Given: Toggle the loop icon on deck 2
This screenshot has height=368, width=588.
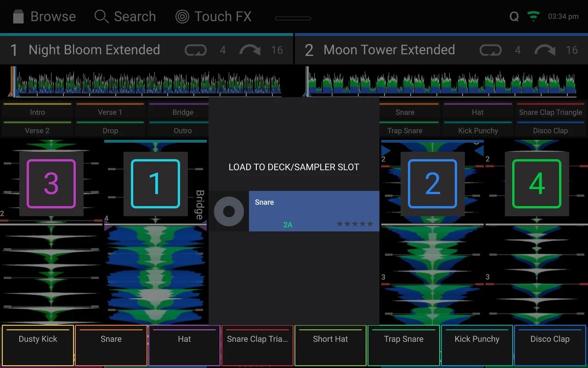Looking at the screenshot, I should tap(490, 50).
